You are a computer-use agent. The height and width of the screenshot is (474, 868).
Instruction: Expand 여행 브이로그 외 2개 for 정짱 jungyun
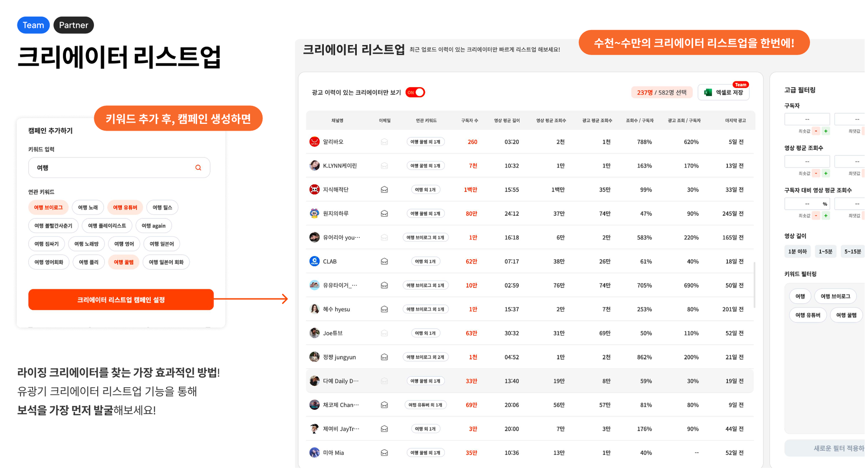click(426, 356)
